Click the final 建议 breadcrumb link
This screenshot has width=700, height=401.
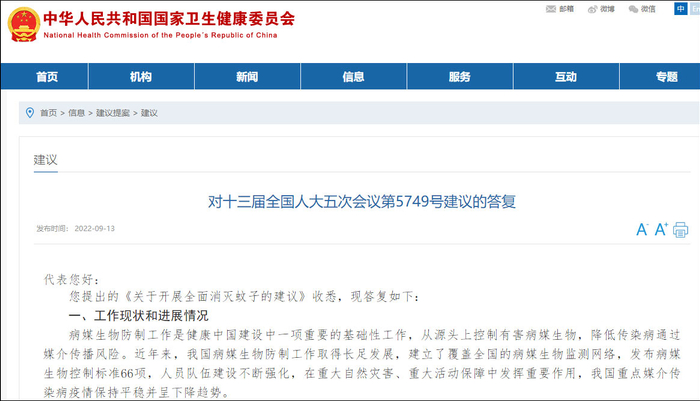point(149,113)
